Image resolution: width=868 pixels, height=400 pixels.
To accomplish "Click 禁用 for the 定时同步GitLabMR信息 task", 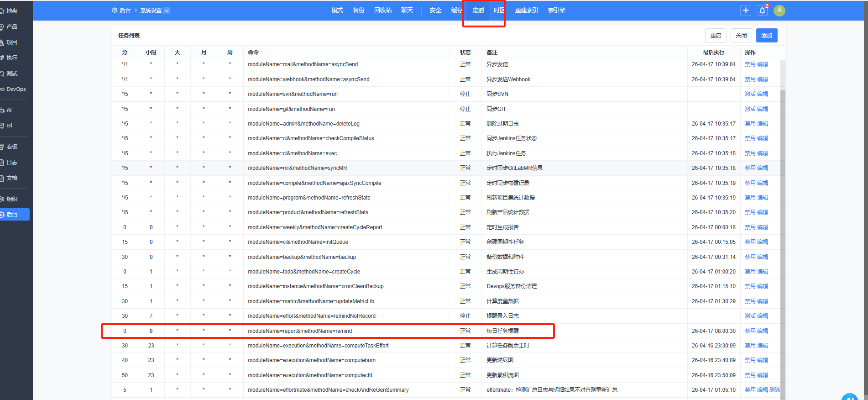I will (x=750, y=168).
